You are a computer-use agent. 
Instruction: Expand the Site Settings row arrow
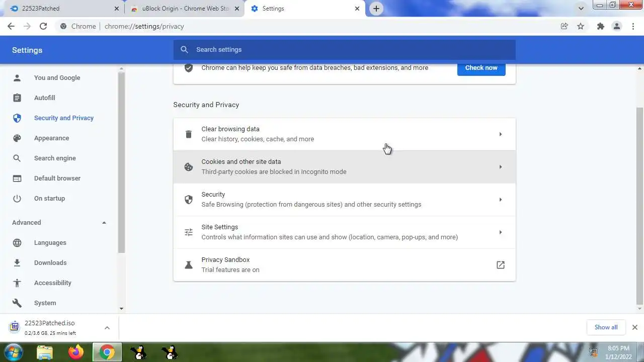(501, 232)
